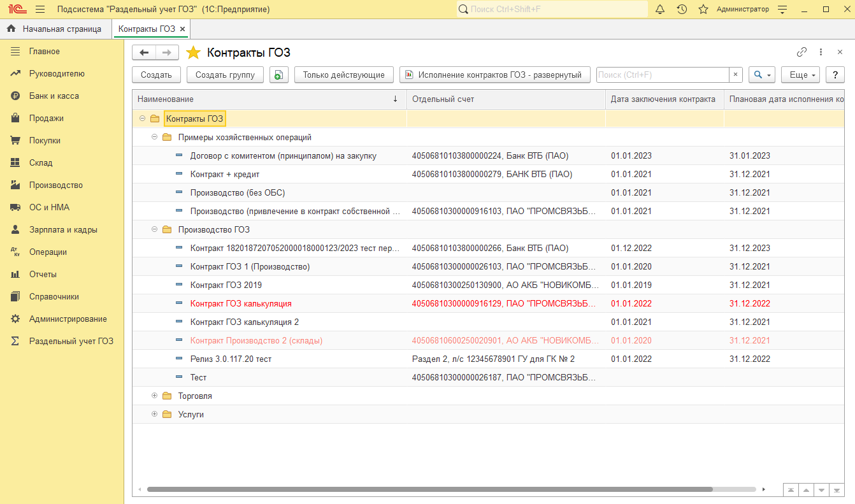Open Банк и касса section

tap(54, 96)
